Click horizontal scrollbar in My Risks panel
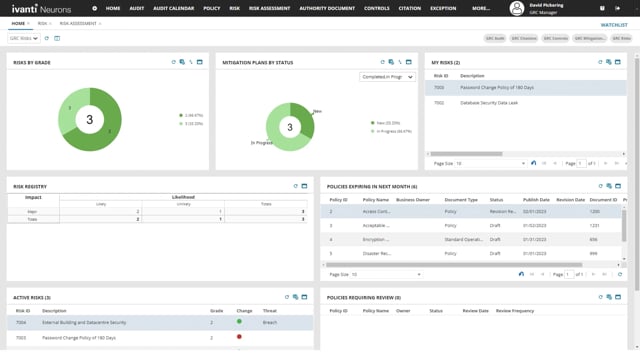 (x=466, y=154)
